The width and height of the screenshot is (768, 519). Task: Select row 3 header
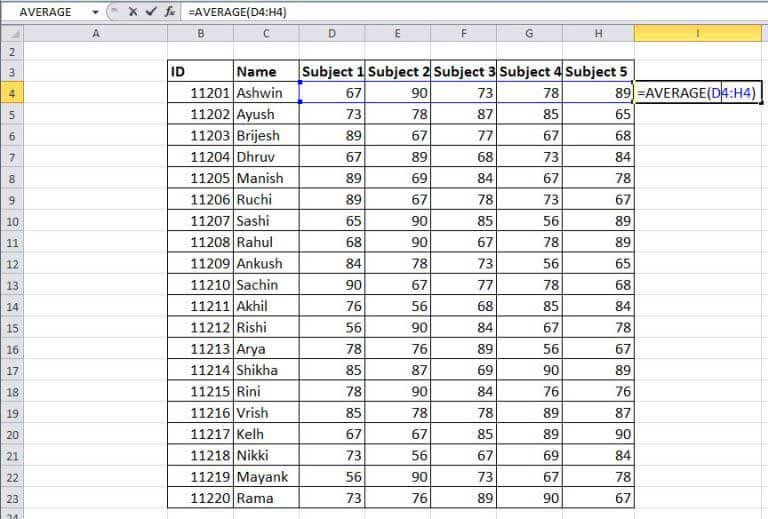[12, 72]
